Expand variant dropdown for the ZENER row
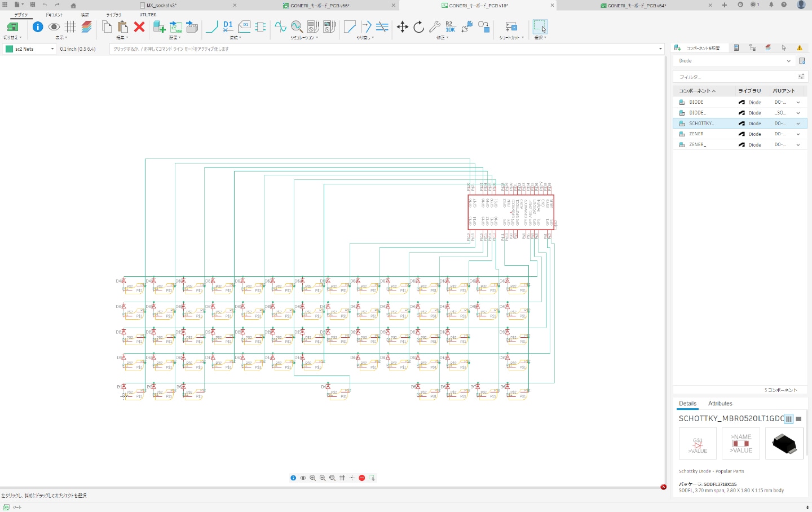 click(798, 134)
